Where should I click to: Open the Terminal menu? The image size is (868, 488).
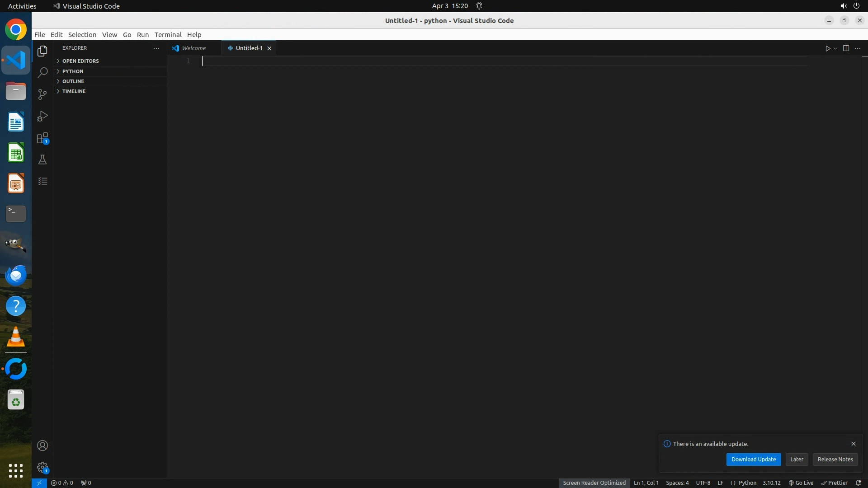pyautogui.click(x=168, y=35)
